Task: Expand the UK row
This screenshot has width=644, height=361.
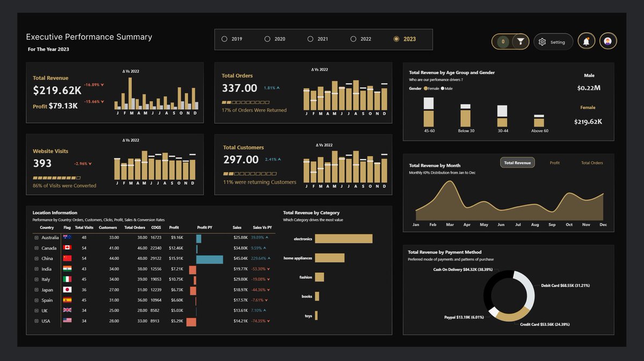Action: coord(36,311)
